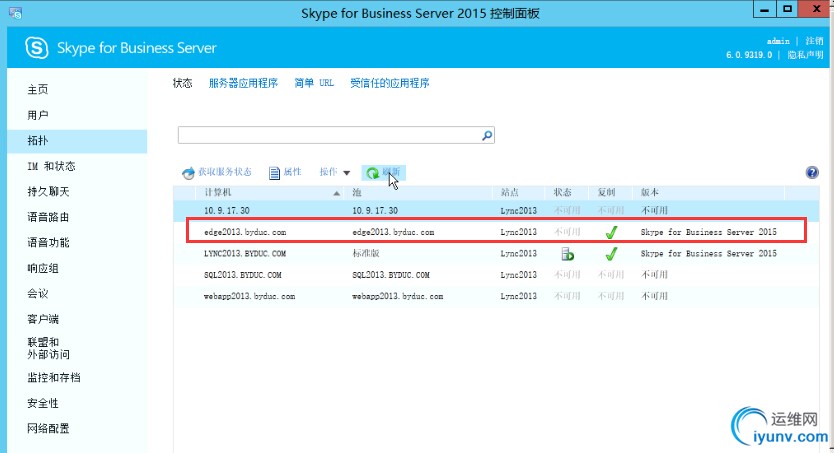Open the 简单 URL tab

(314, 83)
